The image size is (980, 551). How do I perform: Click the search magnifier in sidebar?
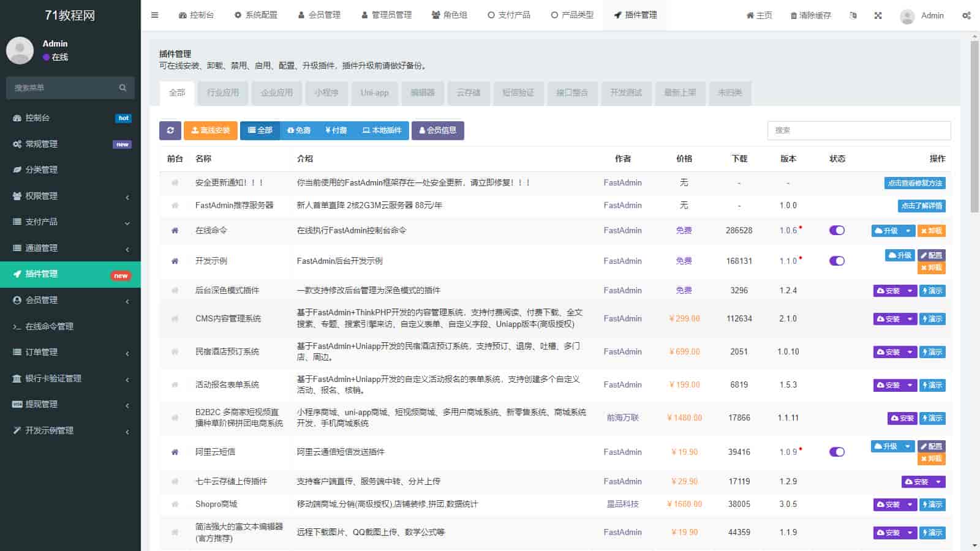coord(123,88)
